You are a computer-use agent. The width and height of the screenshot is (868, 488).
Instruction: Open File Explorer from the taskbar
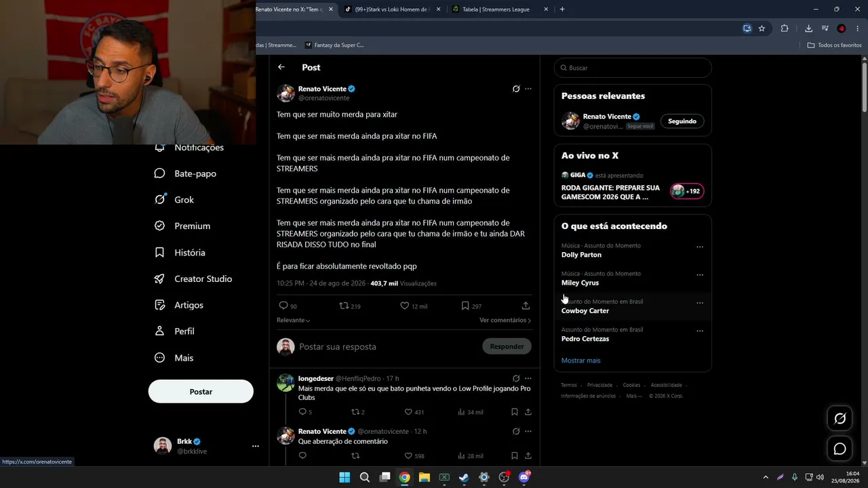[x=424, y=477]
